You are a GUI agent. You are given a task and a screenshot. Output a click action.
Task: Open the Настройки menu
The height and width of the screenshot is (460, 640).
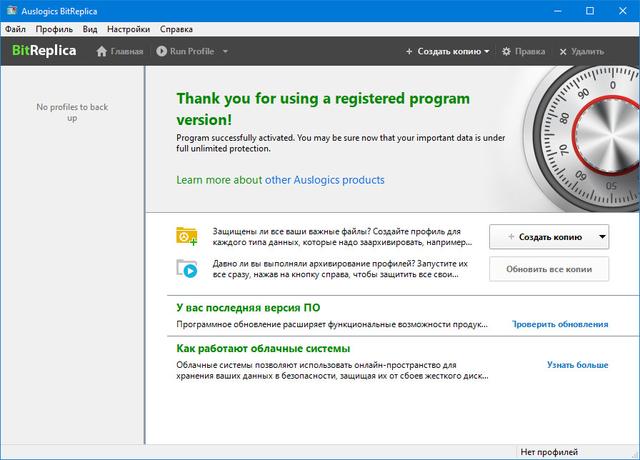pos(128,29)
